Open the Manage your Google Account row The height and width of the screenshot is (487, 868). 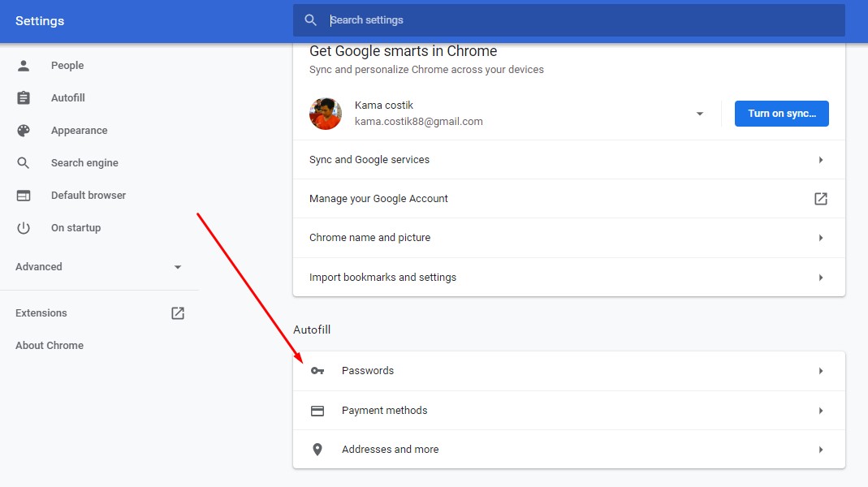coord(568,199)
